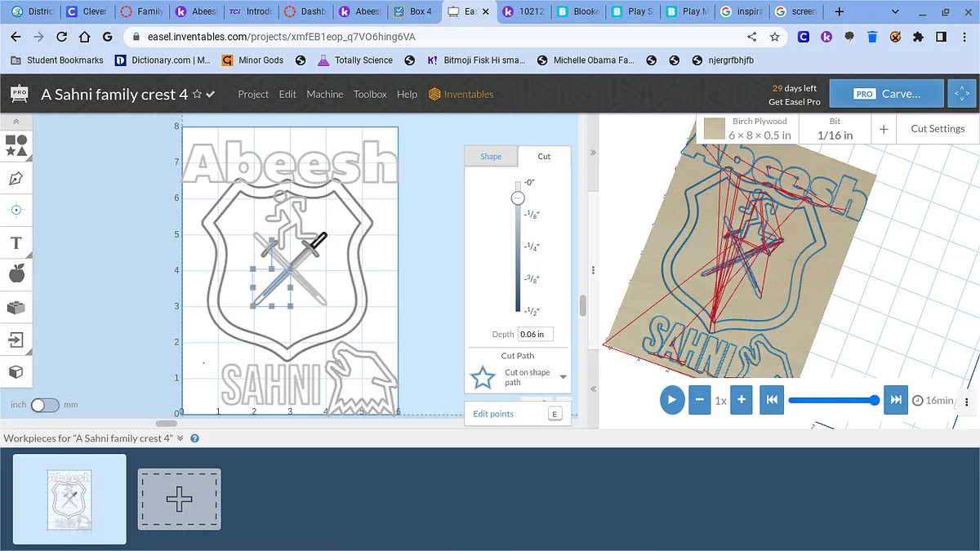Collapse the preview pane with top double chevron
This screenshot has width=980, height=551.
pos(593,153)
